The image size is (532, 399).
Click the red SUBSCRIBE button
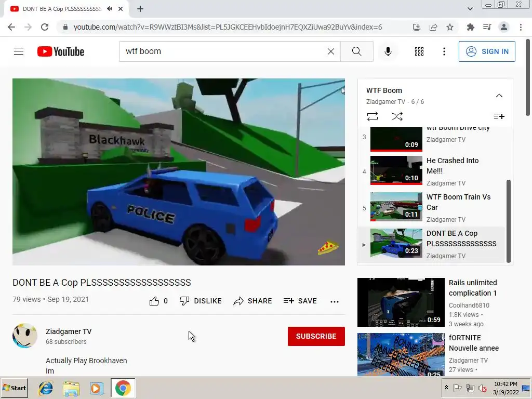tap(316, 336)
